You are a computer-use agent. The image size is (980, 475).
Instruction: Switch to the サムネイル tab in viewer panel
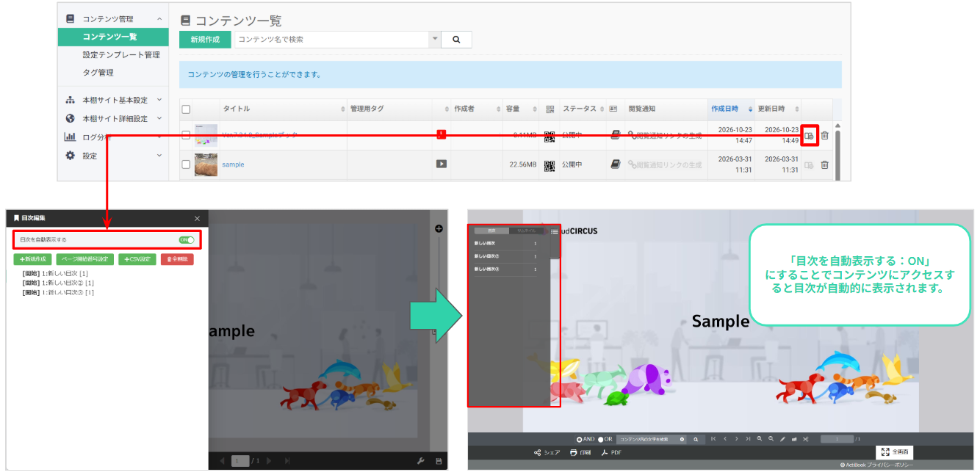coord(525,231)
